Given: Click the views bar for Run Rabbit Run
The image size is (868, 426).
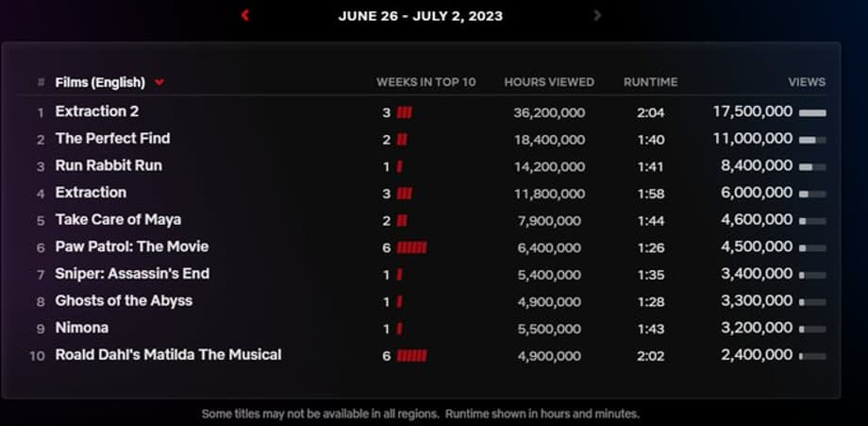Looking at the screenshot, I should point(812,166).
